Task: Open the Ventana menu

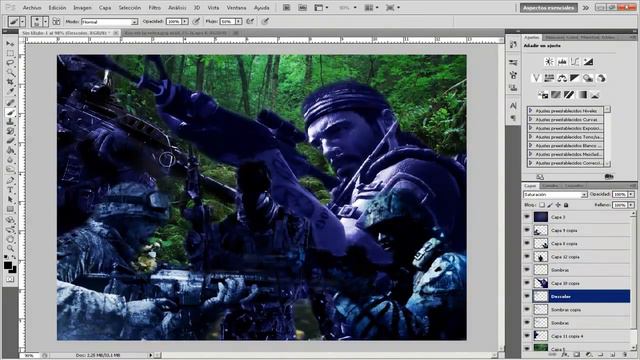Action: click(x=236, y=8)
